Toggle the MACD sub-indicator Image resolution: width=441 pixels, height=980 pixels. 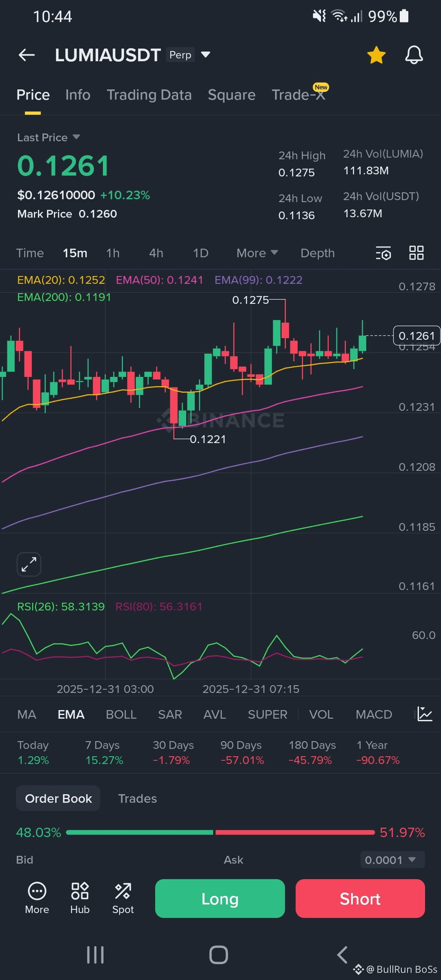tap(374, 714)
